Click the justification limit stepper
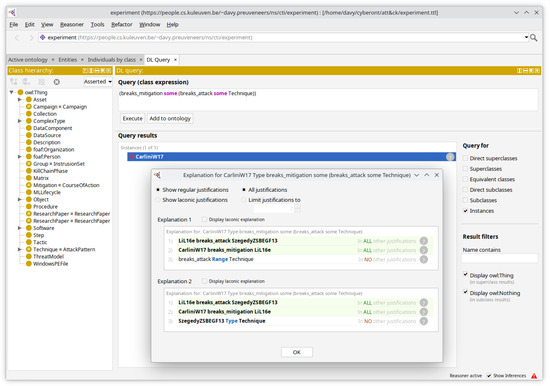 click(x=297, y=209)
